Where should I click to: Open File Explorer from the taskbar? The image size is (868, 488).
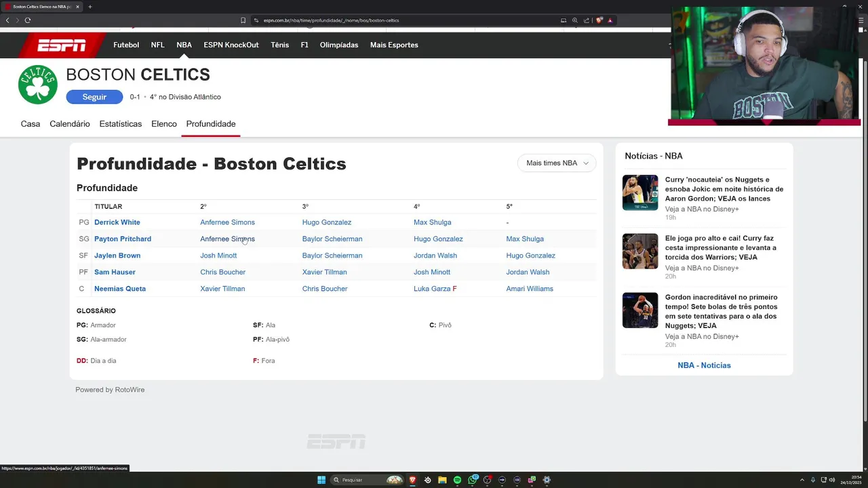pos(442,480)
